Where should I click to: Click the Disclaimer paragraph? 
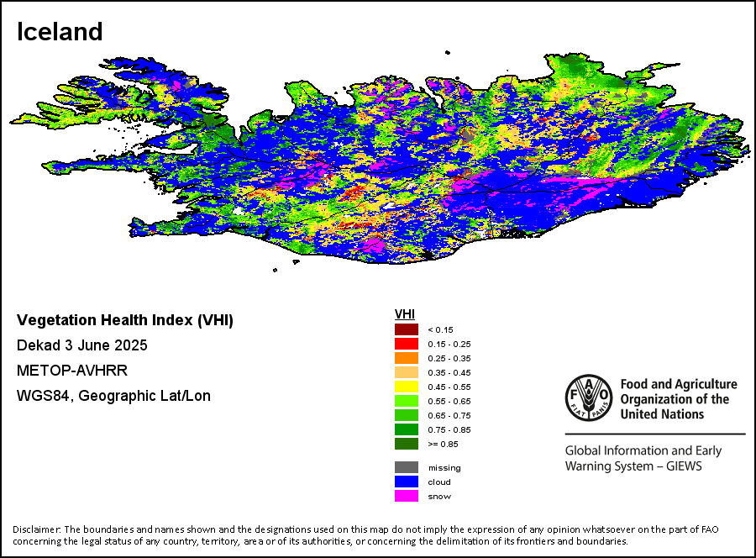point(365,535)
